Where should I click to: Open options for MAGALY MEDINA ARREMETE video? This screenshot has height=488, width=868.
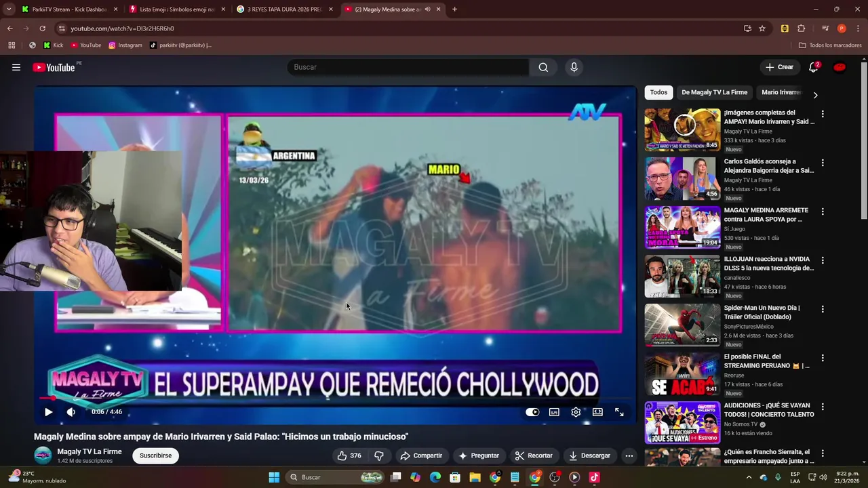(x=823, y=211)
